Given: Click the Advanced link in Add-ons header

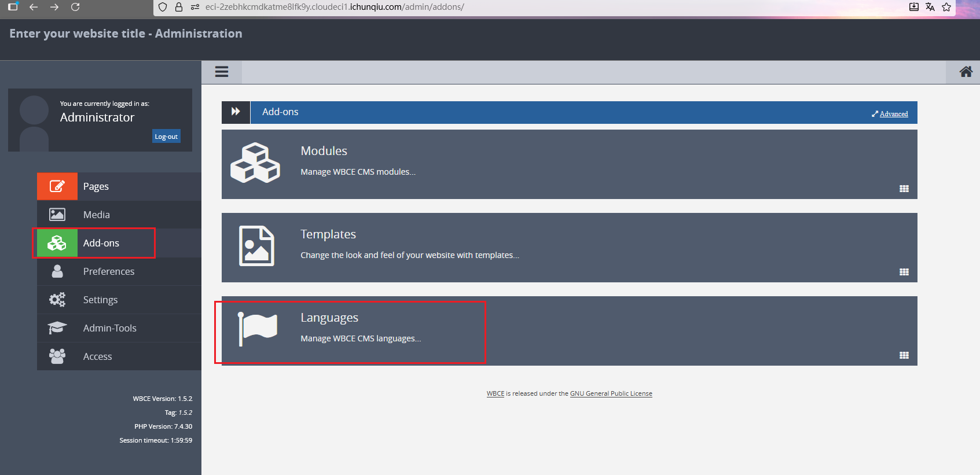Looking at the screenshot, I should click(x=893, y=114).
